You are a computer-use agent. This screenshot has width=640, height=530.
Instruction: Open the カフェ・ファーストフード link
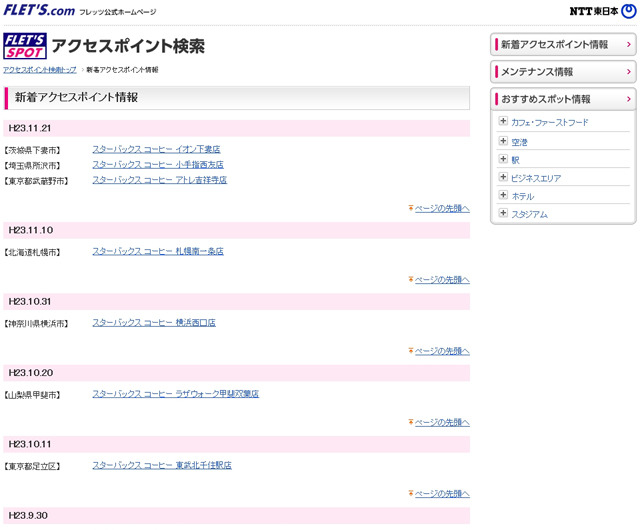tap(549, 122)
